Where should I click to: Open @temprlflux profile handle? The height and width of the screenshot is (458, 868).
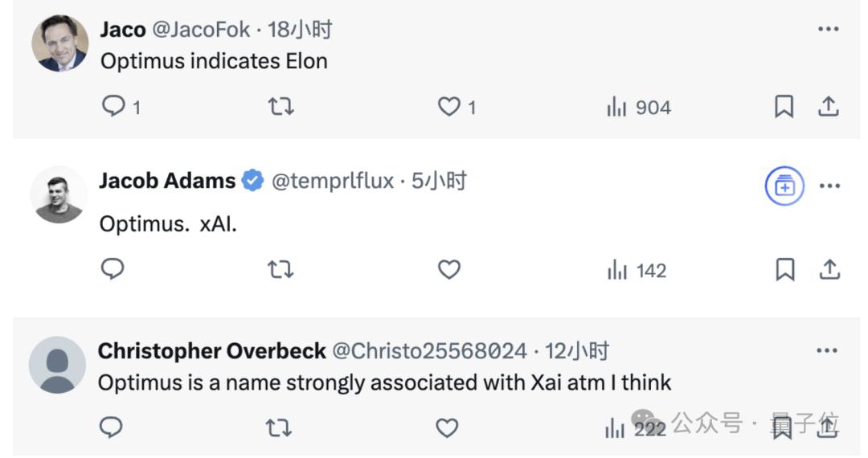(333, 182)
